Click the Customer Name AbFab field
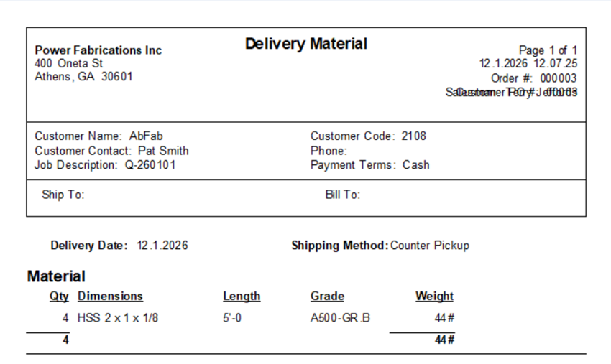This screenshot has height=364, width=611. pyautogui.click(x=98, y=136)
